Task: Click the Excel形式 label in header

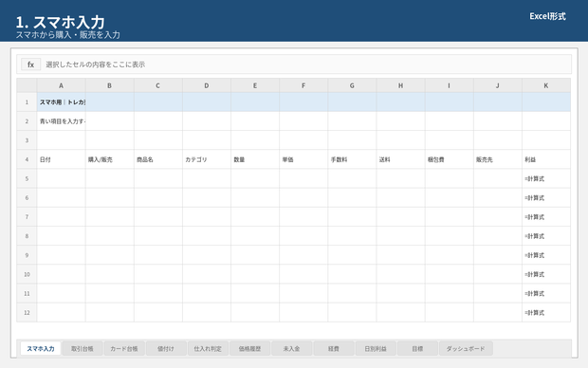Action: 547,16
